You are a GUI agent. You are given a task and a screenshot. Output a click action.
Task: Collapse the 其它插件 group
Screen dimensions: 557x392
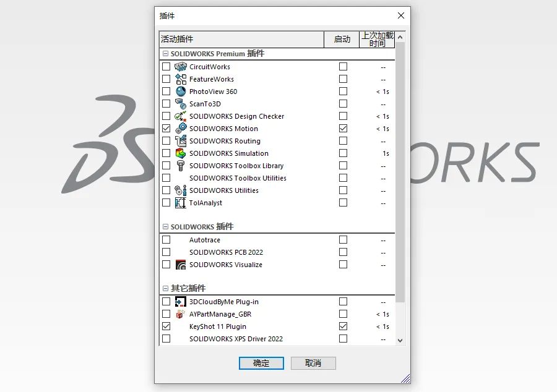coord(165,288)
